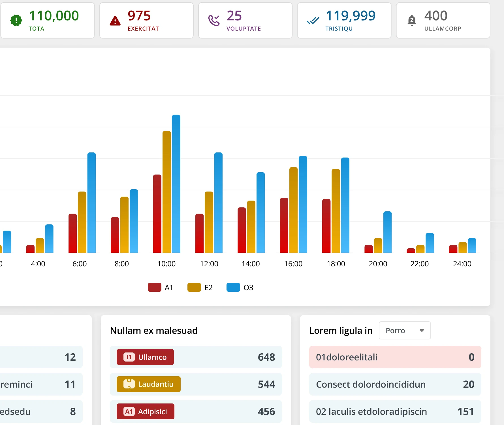This screenshot has height=425, width=504.
Task: Open the 975 EXERCITAT stat card
Action: tap(146, 20)
